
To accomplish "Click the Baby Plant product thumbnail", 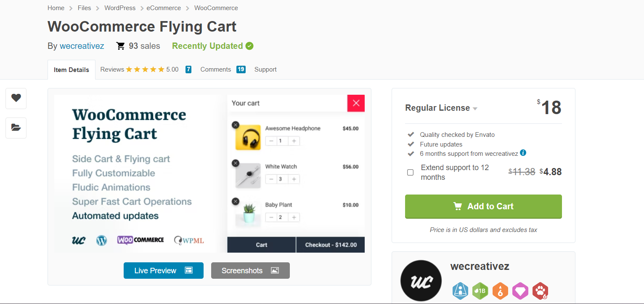I will (248, 214).
